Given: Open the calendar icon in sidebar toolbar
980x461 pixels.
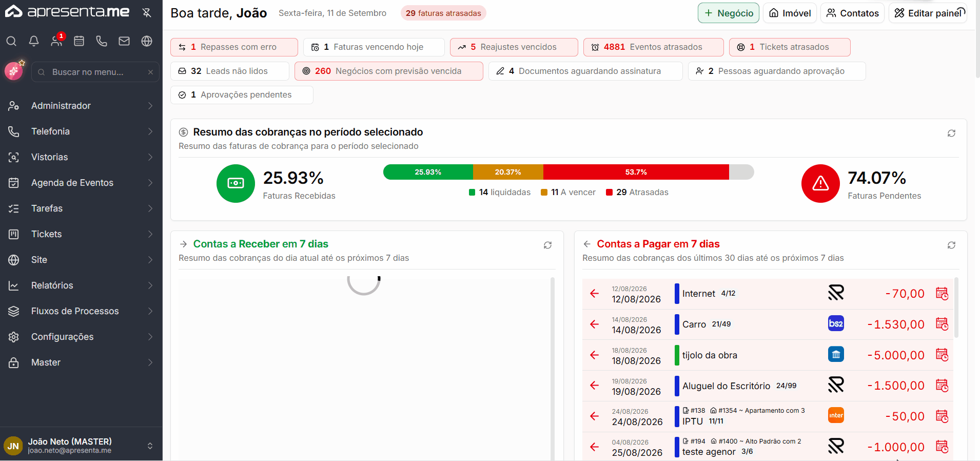Looking at the screenshot, I should coord(79,41).
